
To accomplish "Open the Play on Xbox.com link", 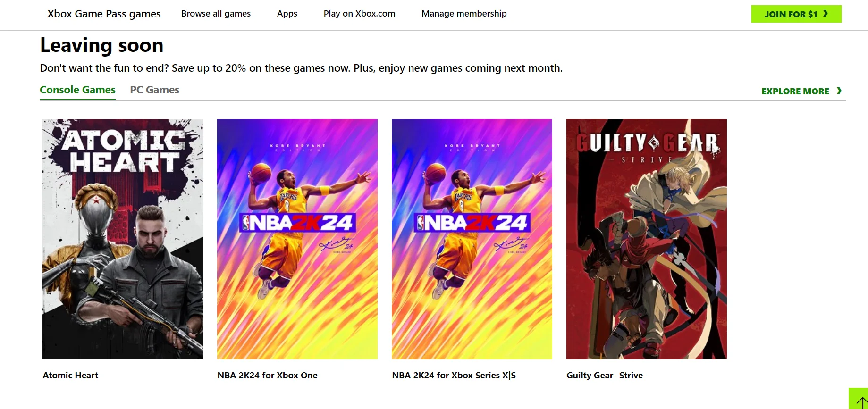I will click(x=359, y=14).
